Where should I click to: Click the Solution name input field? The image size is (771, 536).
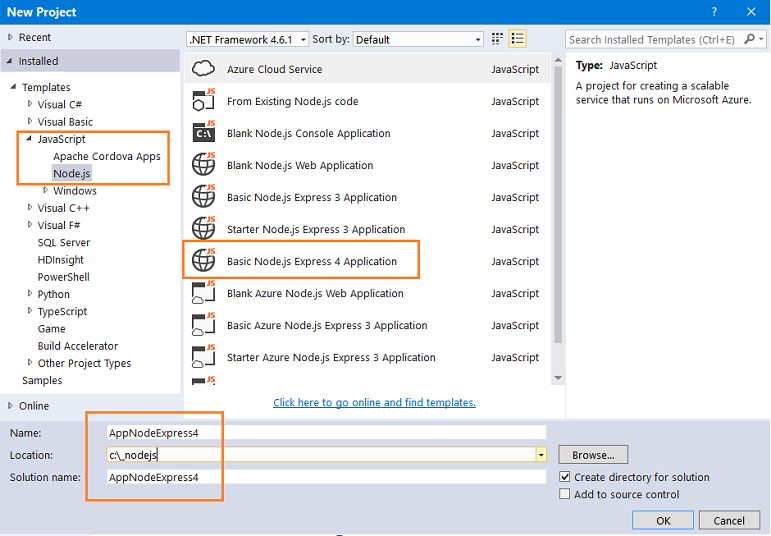click(326, 476)
